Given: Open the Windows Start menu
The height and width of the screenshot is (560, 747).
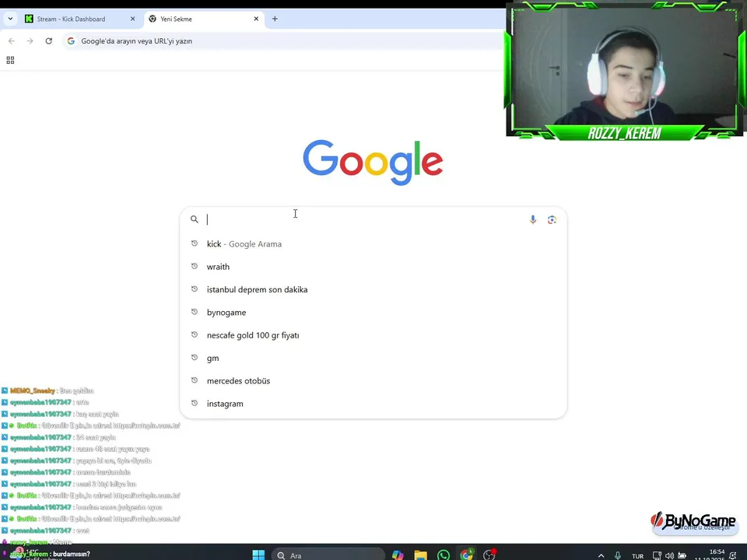Looking at the screenshot, I should pyautogui.click(x=258, y=555).
